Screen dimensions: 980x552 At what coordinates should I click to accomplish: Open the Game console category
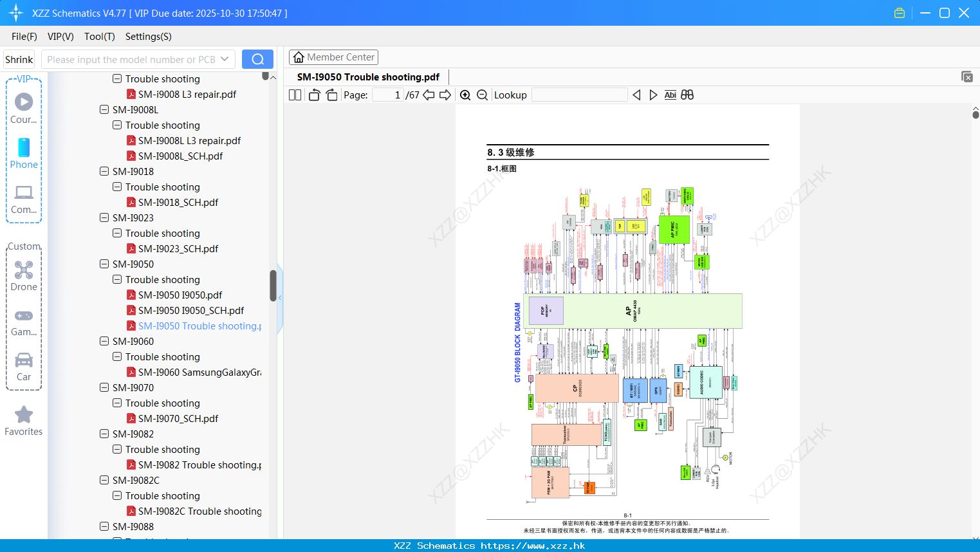click(x=24, y=322)
